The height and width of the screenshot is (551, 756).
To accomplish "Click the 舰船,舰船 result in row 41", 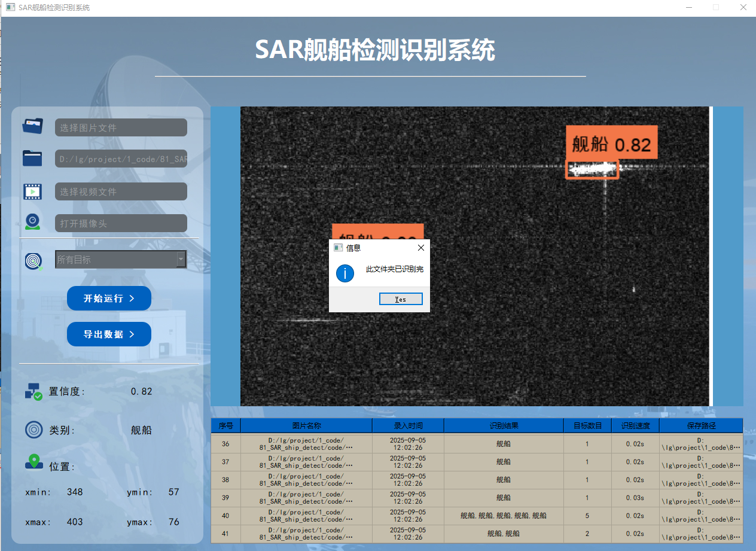I will click(504, 534).
